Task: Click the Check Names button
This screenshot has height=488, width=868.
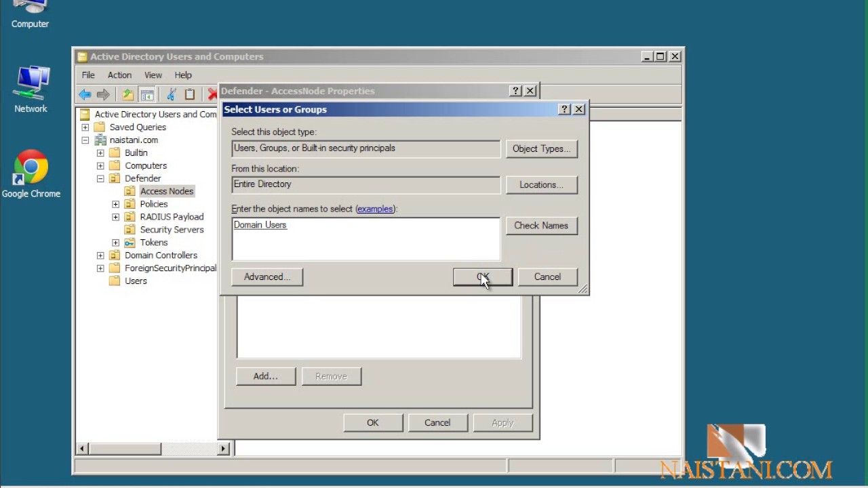Action: click(541, 226)
